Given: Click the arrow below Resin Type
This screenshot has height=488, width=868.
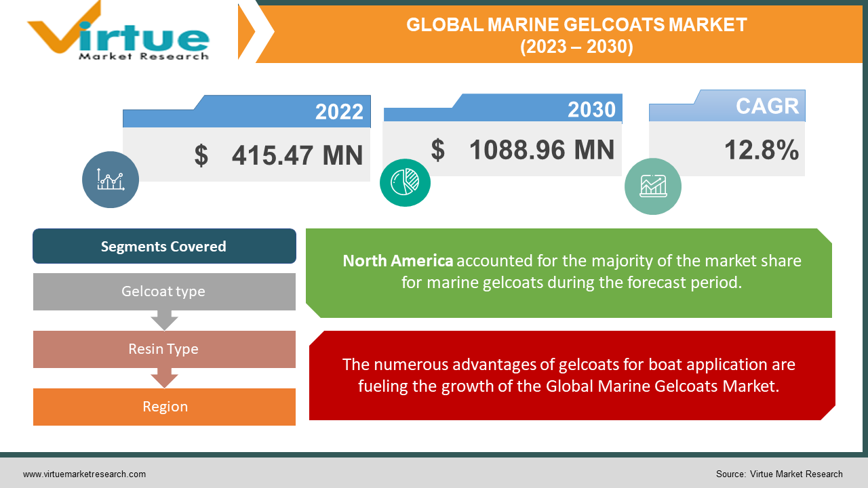Looking at the screenshot, I should pyautogui.click(x=164, y=378).
